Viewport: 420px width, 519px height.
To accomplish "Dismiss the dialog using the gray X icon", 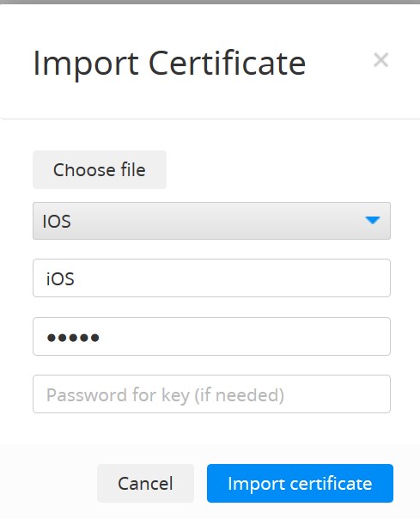I will [x=380, y=60].
